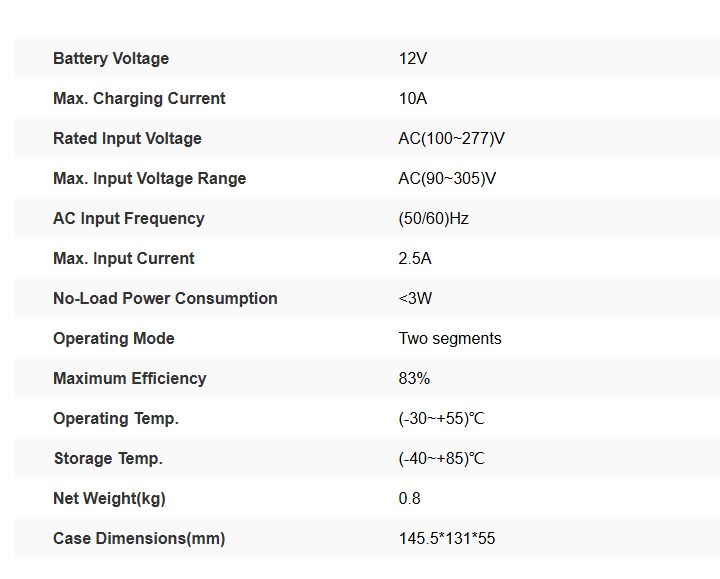This screenshot has width=720, height=579.
Task: Click the Max. Input Voltage Range label
Action: pyautogui.click(x=150, y=179)
